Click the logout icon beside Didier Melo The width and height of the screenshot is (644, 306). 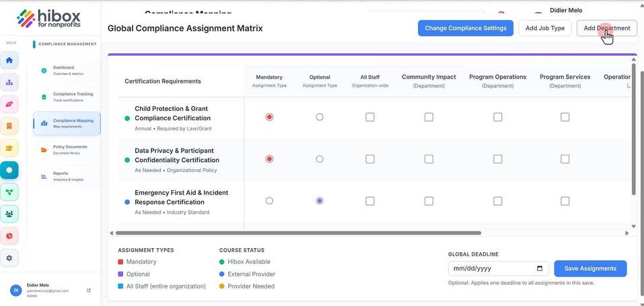tap(89, 291)
